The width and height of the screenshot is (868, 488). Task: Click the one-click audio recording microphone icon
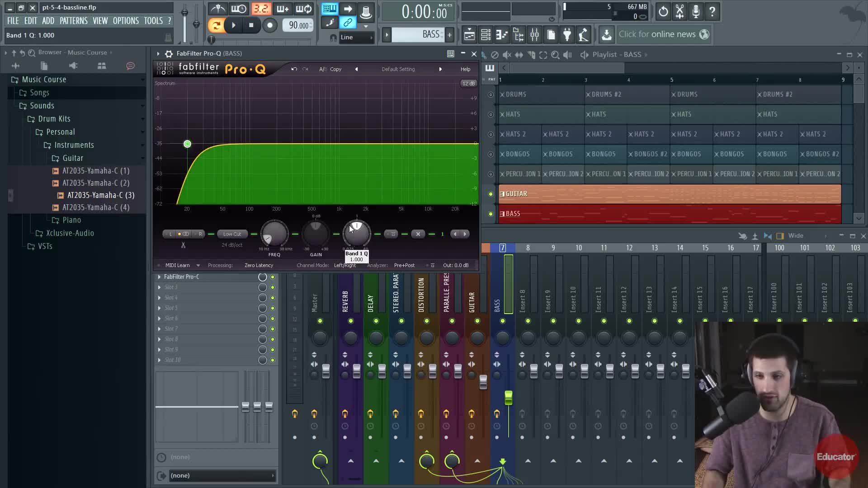[696, 12]
